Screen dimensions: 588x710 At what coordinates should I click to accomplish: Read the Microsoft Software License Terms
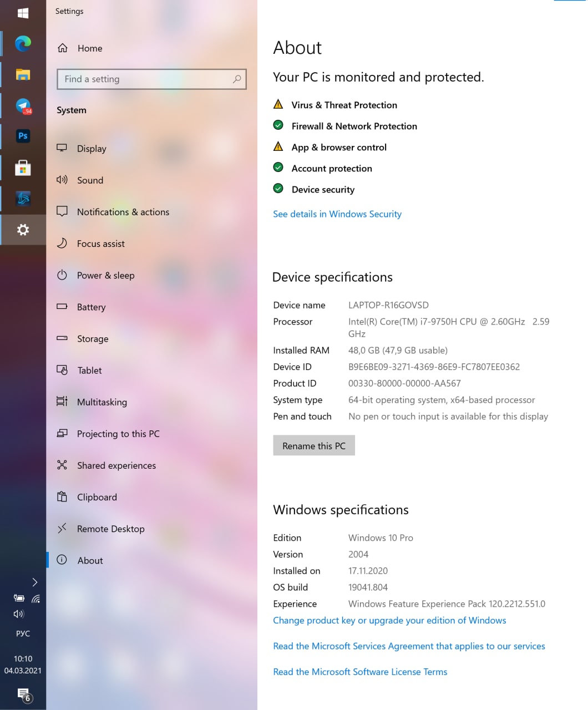coord(360,672)
